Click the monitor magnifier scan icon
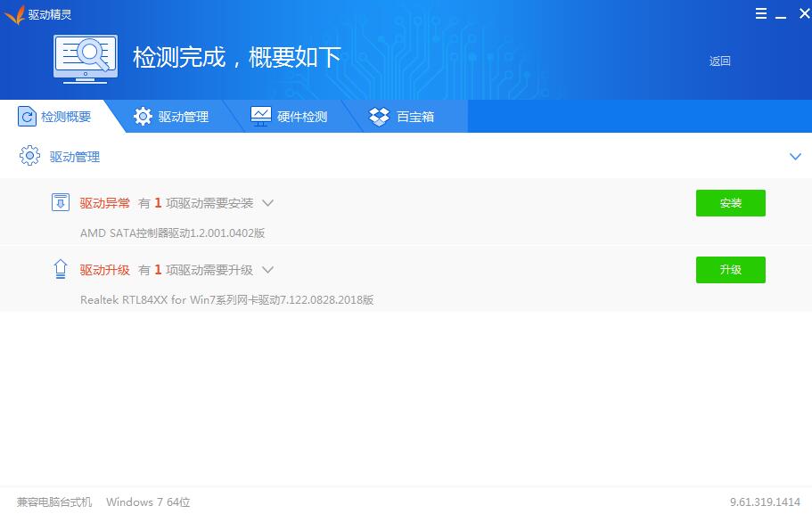812x514 pixels. click(x=86, y=59)
